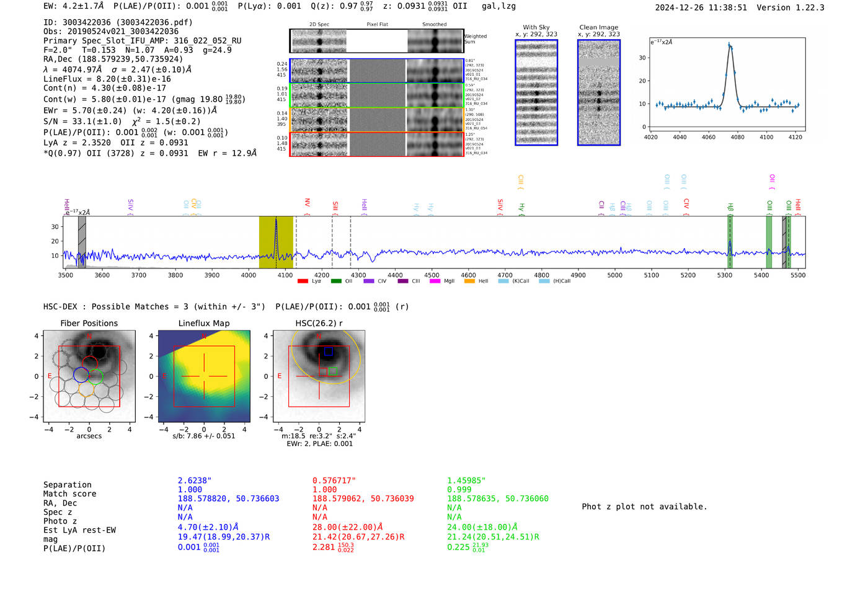
Task: Click the blue fiber circle in Fiber Positions
Action: [x=81, y=375]
